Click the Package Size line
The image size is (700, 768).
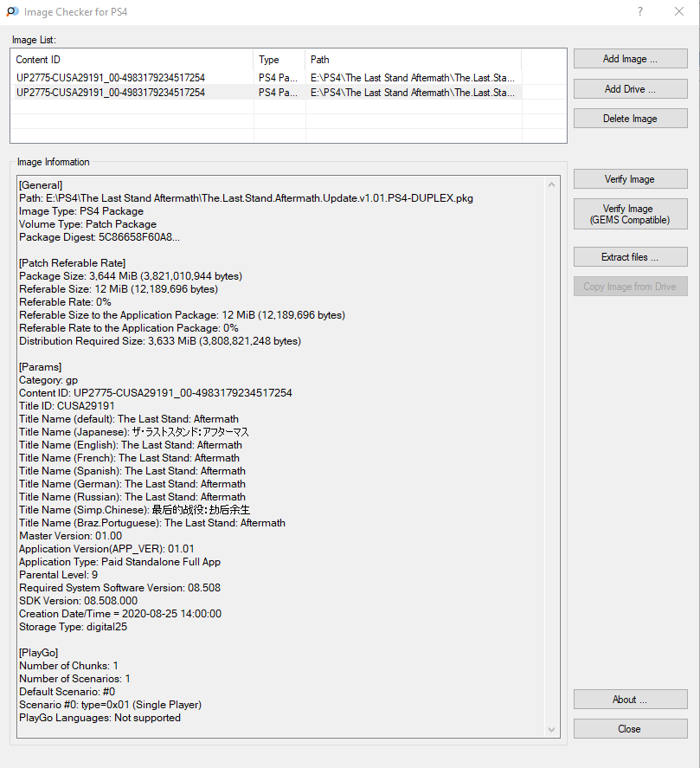(131, 276)
